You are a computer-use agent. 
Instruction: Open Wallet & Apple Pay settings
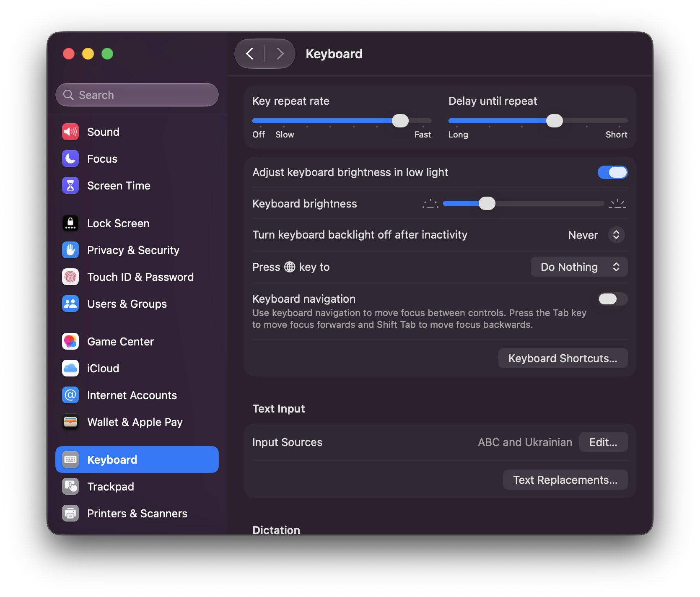[x=137, y=422]
